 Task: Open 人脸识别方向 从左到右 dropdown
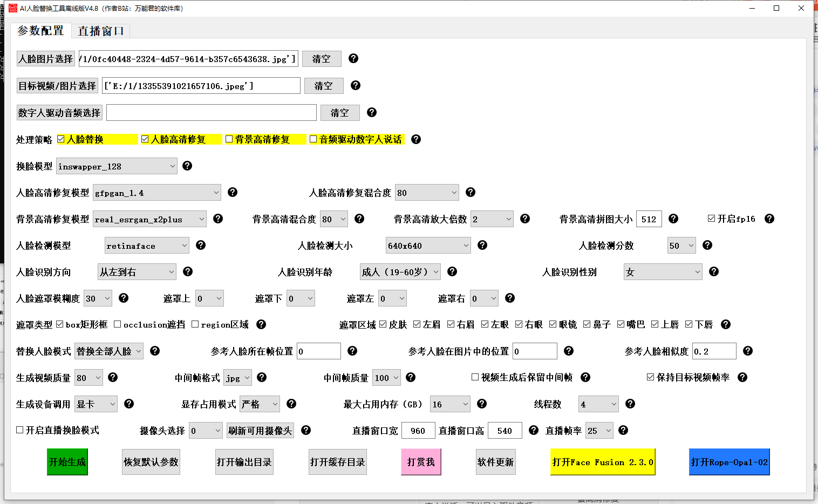coord(137,272)
